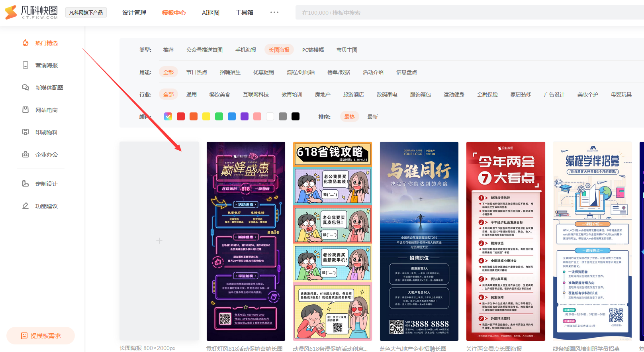Click the 提模板需求 button
The height and width of the screenshot is (352, 644).
pyautogui.click(x=41, y=336)
